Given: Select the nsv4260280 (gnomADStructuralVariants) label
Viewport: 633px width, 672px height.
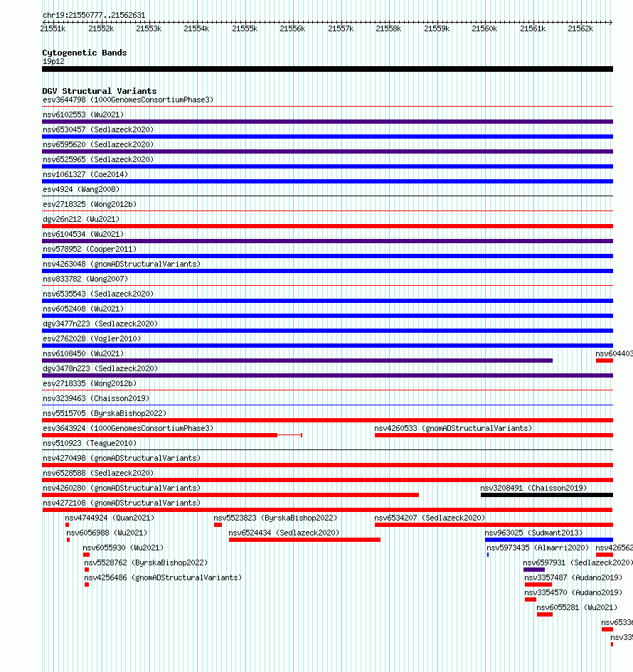Looking at the screenshot, I should tap(122, 488).
